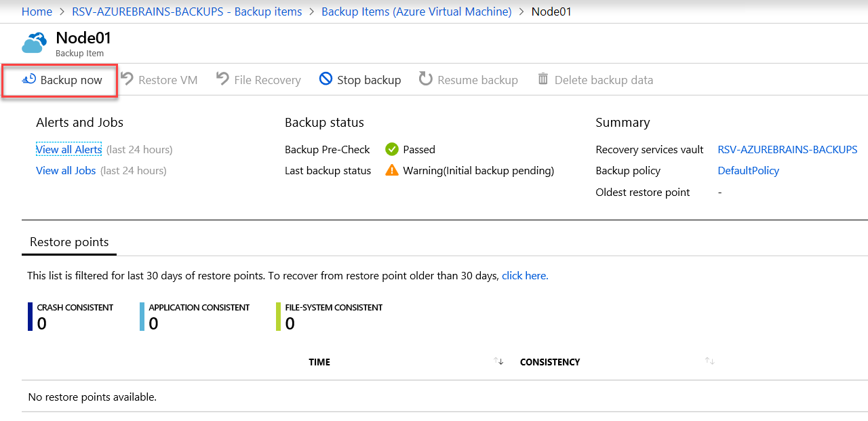Expand restore points older than 30 days
This screenshot has height=421, width=868.
click(524, 275)
